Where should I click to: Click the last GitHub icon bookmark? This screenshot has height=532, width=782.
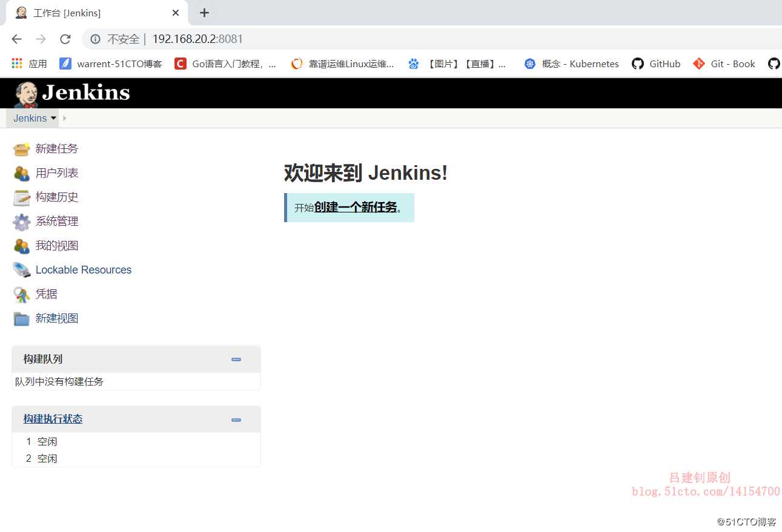click(774, 64)
